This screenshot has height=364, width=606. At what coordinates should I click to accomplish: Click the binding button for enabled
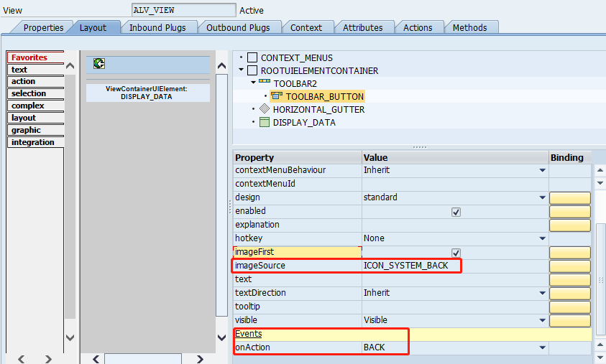[x=570, y=212]
